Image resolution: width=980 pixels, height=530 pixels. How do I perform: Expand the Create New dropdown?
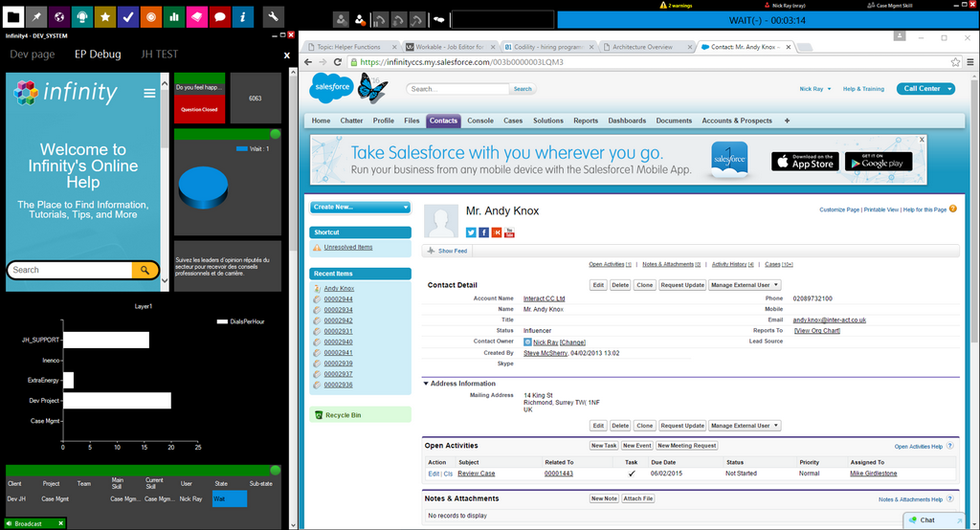pos(360,207)
